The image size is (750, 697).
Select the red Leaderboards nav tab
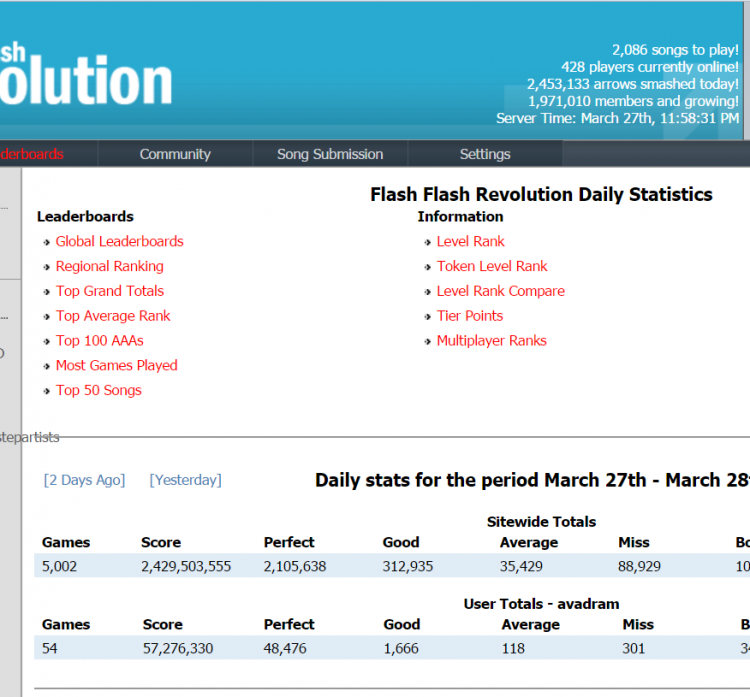pyautogui.click(x=32, y=154)
